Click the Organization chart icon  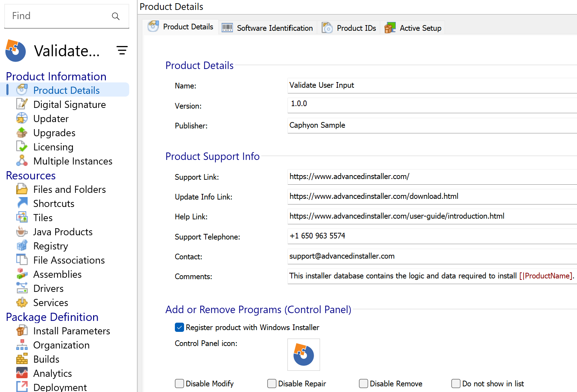(x=22, y=345)
